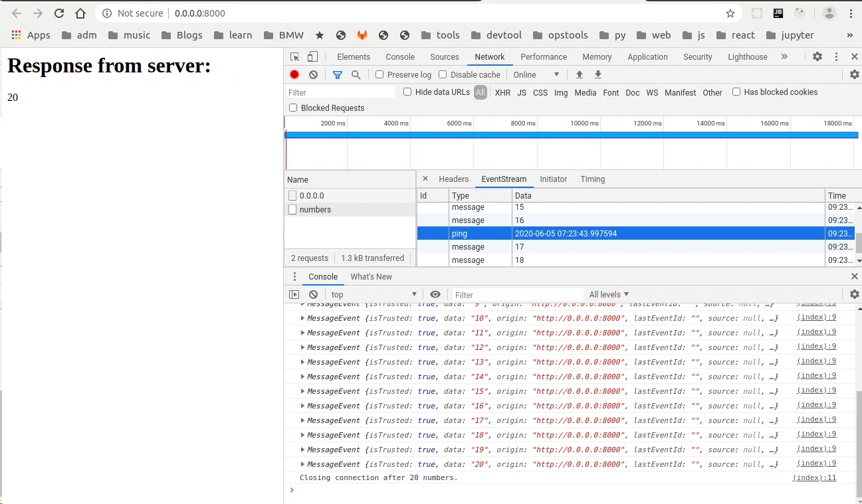Enable the Preserve log checkbox
This screenshot has height=504, width=862.
(x=379, y=74)
